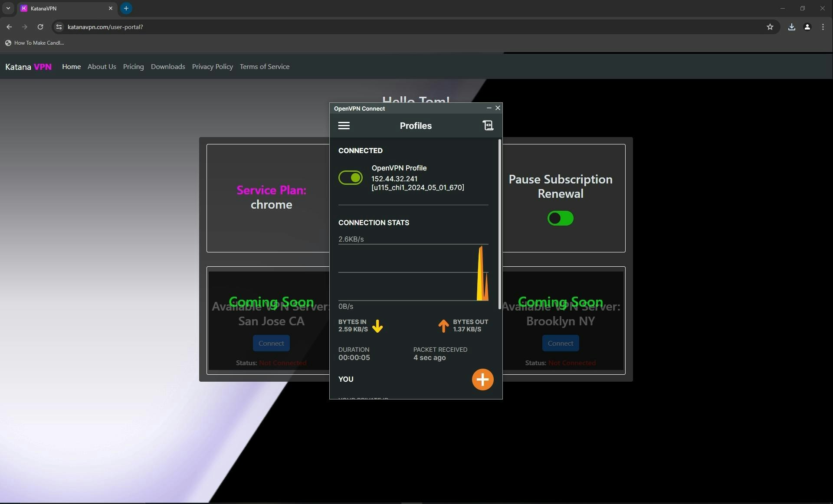Open the OpenVPN Connect hamburger menu

point(344,126)
